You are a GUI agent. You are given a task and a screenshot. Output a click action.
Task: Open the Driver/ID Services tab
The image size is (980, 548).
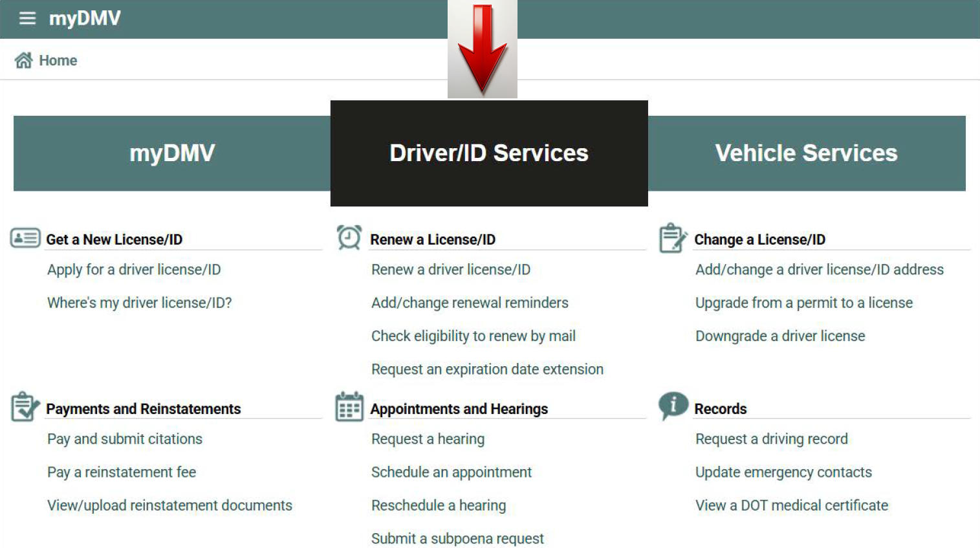(x=489, y=153)
